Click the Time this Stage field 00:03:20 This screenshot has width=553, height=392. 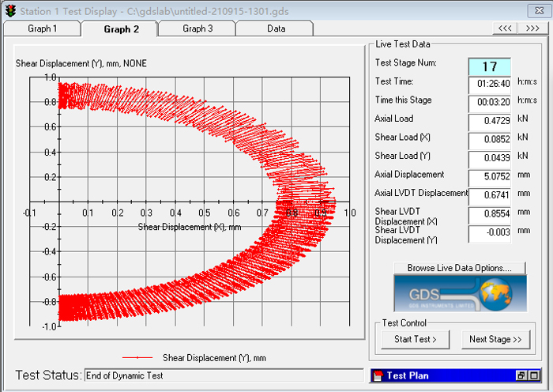pyautogui.click(x=490, y=103)
